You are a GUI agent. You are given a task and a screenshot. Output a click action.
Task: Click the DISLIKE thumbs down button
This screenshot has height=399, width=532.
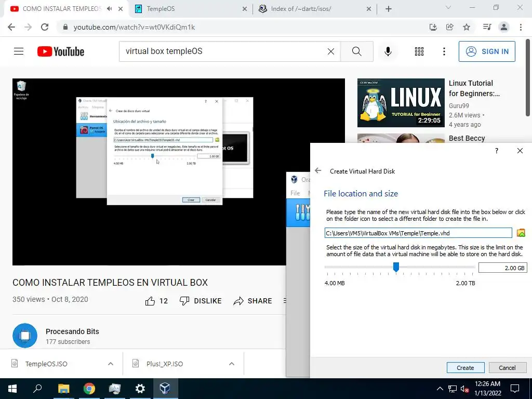[x=201, y=301]
